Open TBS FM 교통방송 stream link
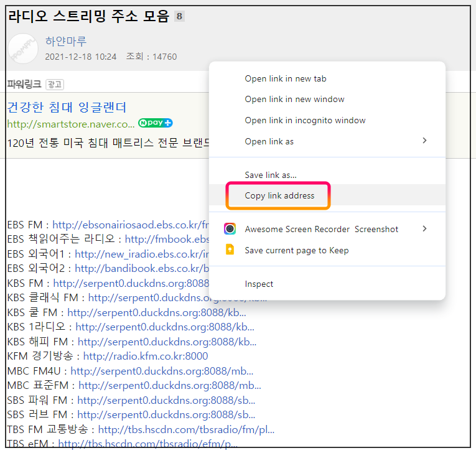The height and width of the screenshot is (453, 476). pyautogui.click(x=186, y=429)
